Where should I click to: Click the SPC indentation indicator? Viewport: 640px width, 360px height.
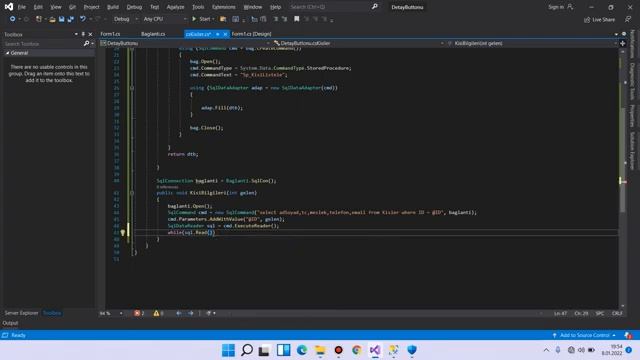pos(600,313)
